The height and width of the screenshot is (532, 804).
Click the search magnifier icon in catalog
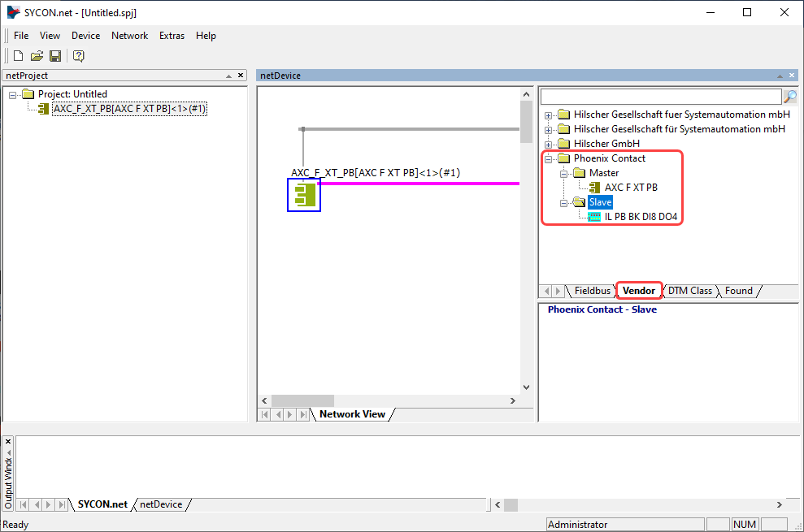[790, 97]
